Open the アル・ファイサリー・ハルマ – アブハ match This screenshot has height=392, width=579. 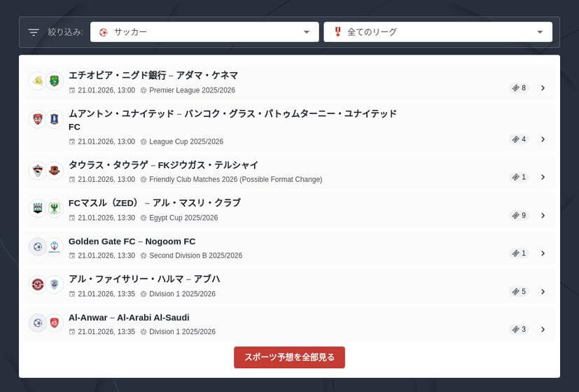[144, 279]
